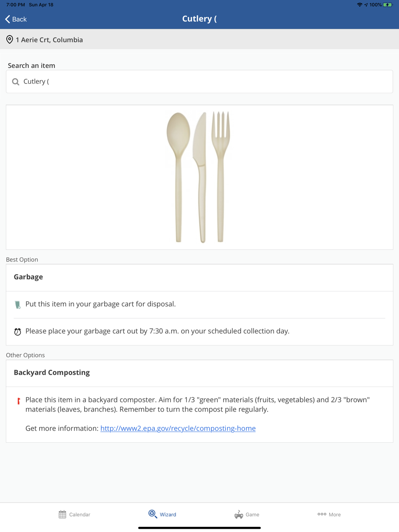Image resolution: width=399 pixels, height=532 pixels.
Task: Tap the Backyard Composting option heading
Action: (x=52, y=372)
